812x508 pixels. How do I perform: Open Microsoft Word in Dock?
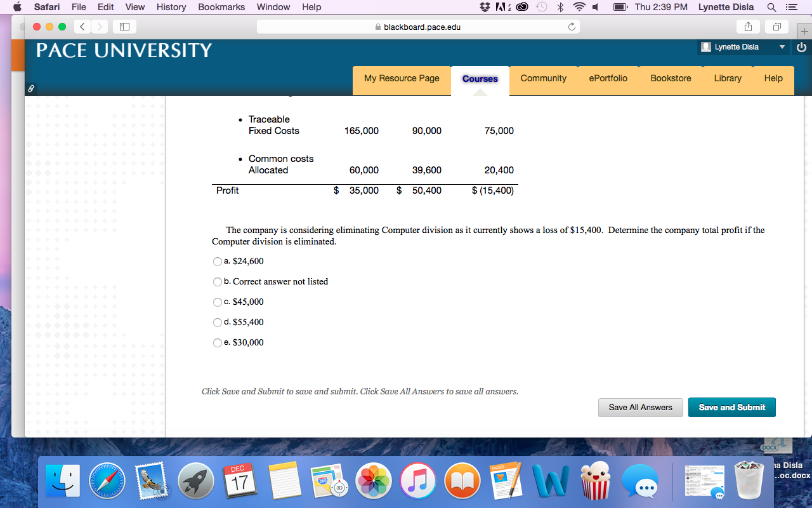tap(551, 481)
